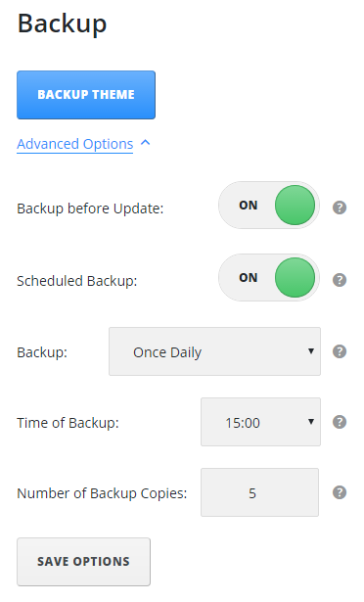Show help for Backup before Update

pyautogui.click(x=340, y=208)
